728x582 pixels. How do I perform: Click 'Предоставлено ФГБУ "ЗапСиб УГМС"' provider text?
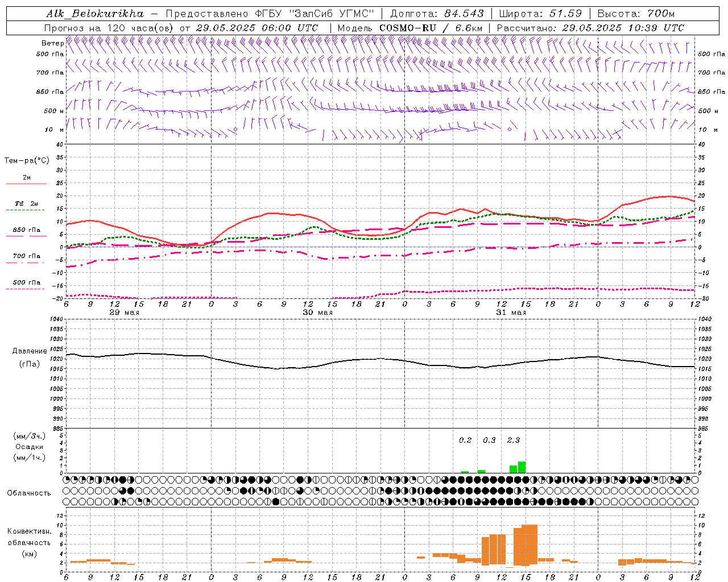point(270,14)
